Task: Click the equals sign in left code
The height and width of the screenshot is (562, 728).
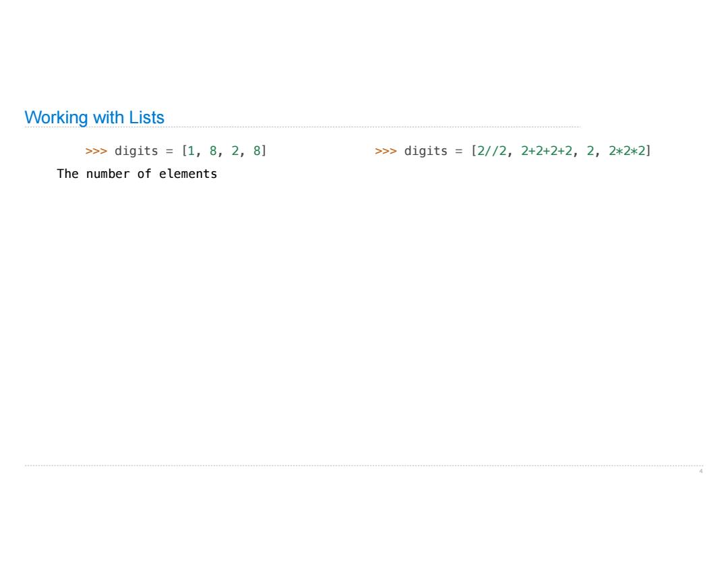Action: point(169,152)
